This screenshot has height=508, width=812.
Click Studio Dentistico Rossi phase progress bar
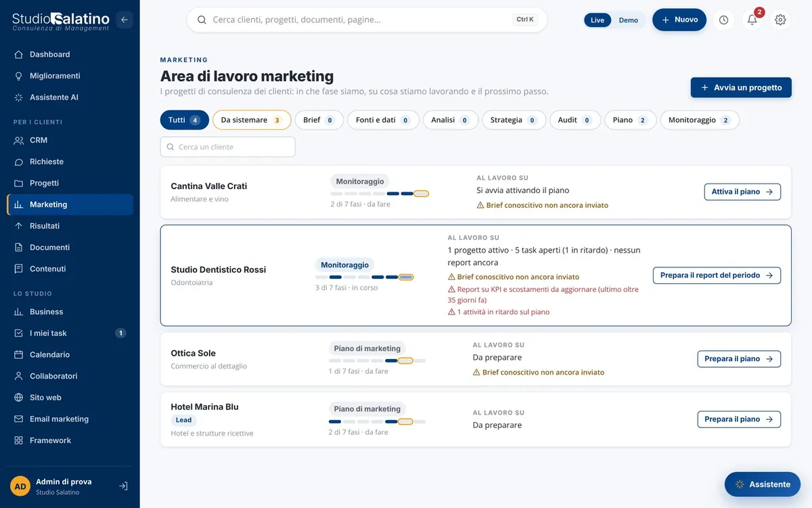[364, 277]
